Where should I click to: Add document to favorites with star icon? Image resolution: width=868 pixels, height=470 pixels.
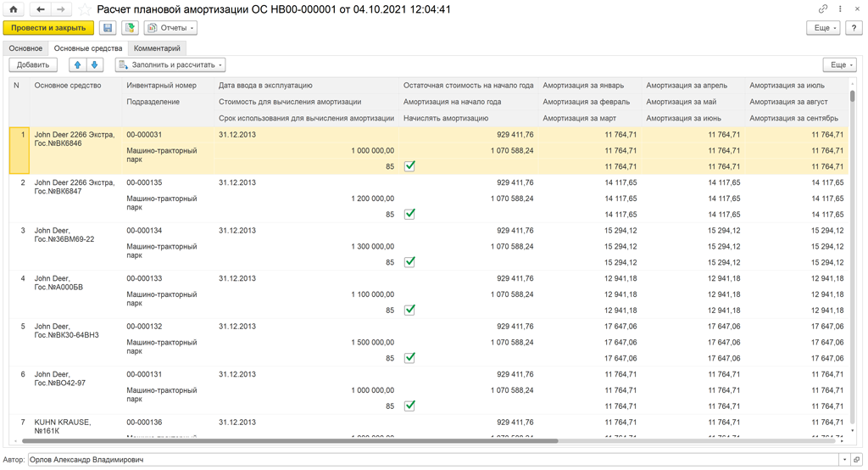coord(85,10)
